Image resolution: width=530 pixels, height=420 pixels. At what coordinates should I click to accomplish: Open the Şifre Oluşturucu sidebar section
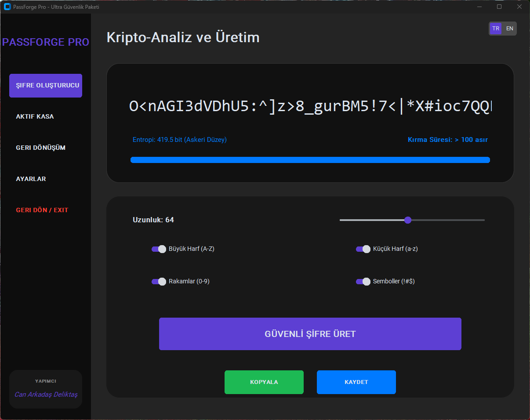[46, 86]
